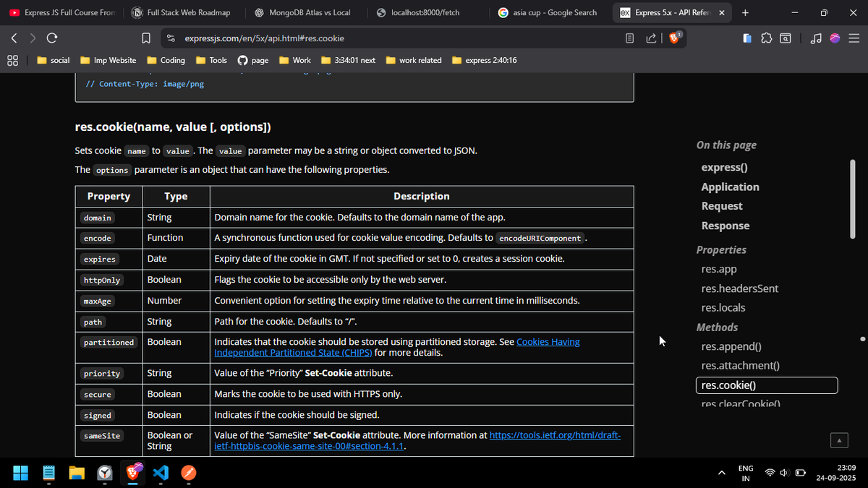Open the music note playlist icon
Viewport: 868px width, 488px height.
[x=817, y=38]
